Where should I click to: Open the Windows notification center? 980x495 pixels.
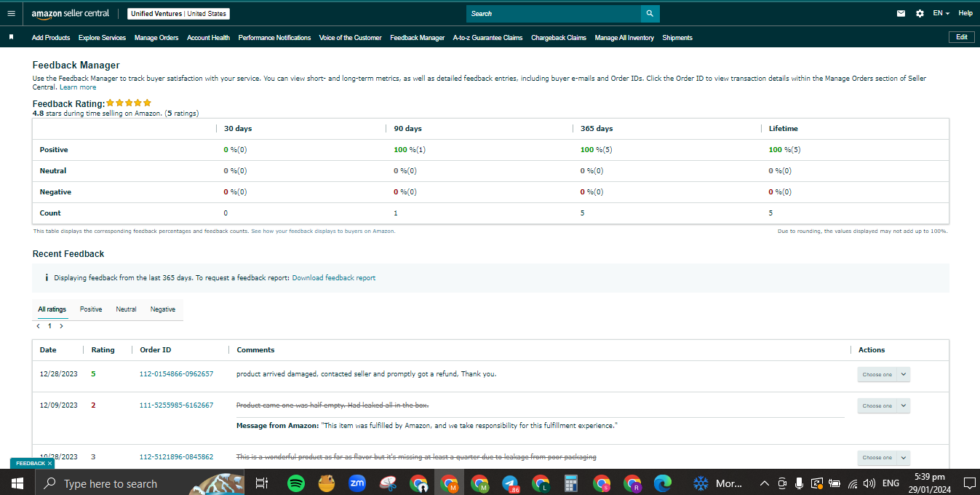coord(968,483)
